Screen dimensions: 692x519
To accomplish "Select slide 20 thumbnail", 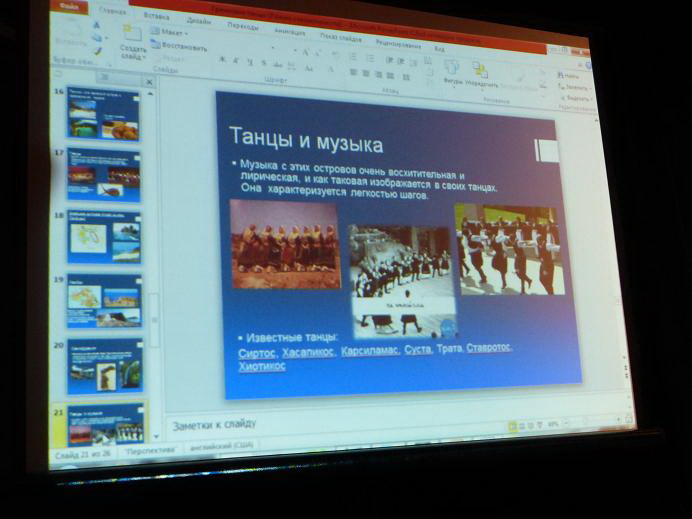I will coord(105,366).
